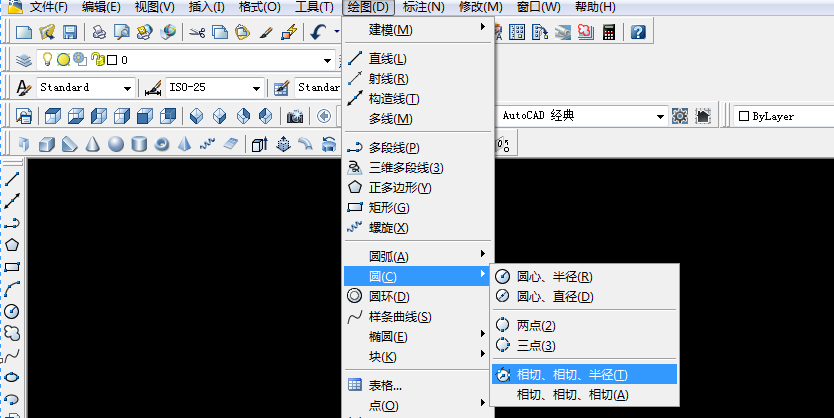Image resolution: width=834 pixels, height=418 pixels.
Task: Click the scissors Cut icon
Action: 197,32
